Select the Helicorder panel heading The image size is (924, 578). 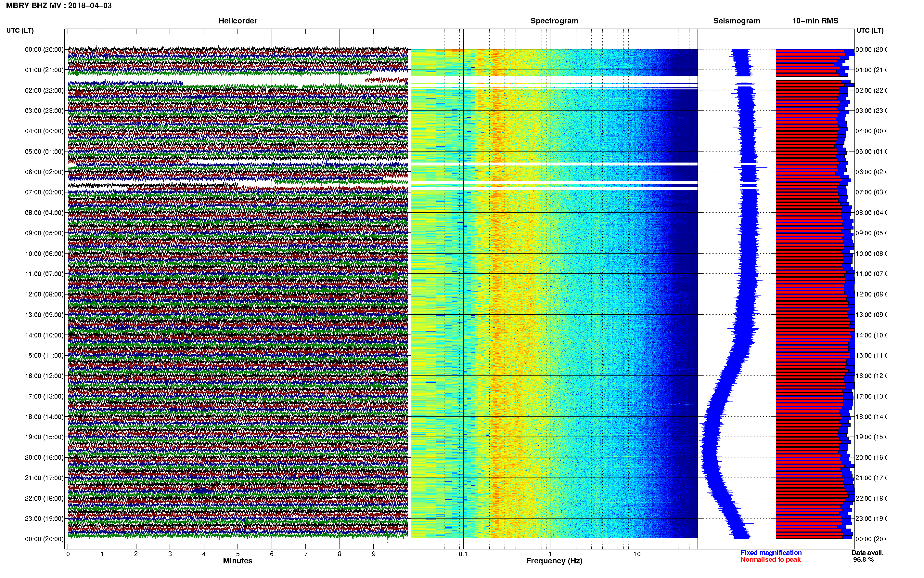237,21
